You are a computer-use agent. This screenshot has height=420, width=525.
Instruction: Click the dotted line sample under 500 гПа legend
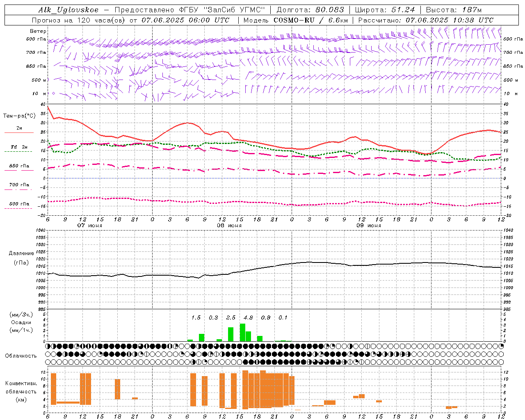pos(18,208)
